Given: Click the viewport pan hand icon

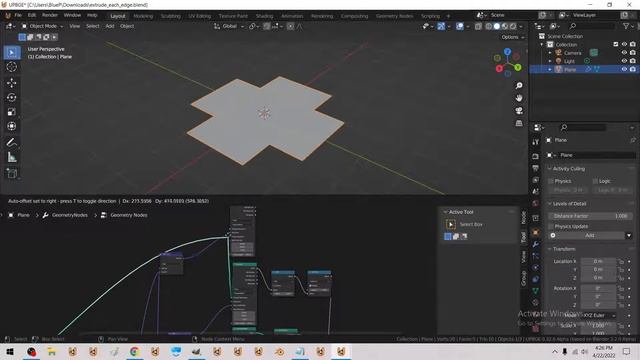Looking at the screenshot, I should point(519,98).
